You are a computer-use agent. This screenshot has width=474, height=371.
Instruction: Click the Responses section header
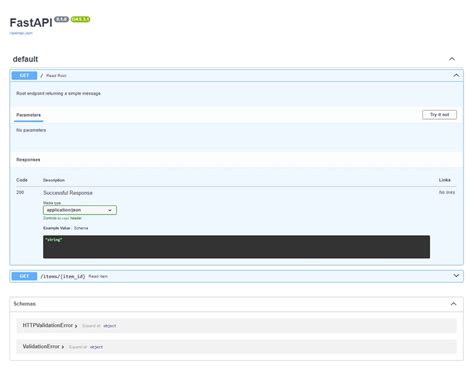click(x=28, y=160)
